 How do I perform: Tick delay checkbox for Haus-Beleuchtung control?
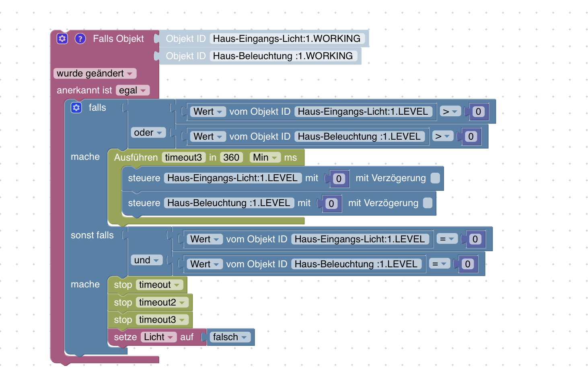click(428, 203)
